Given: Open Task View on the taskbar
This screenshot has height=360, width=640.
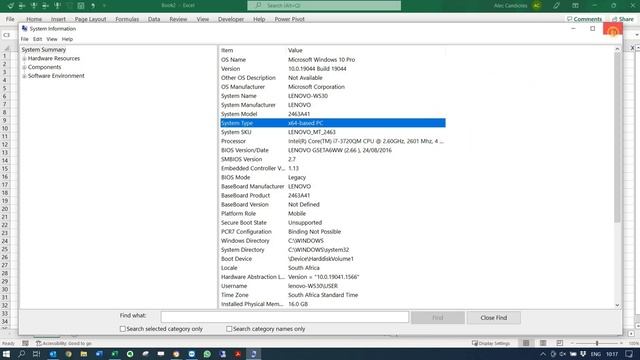Looking at the screenshot, I should click(37, 354).
